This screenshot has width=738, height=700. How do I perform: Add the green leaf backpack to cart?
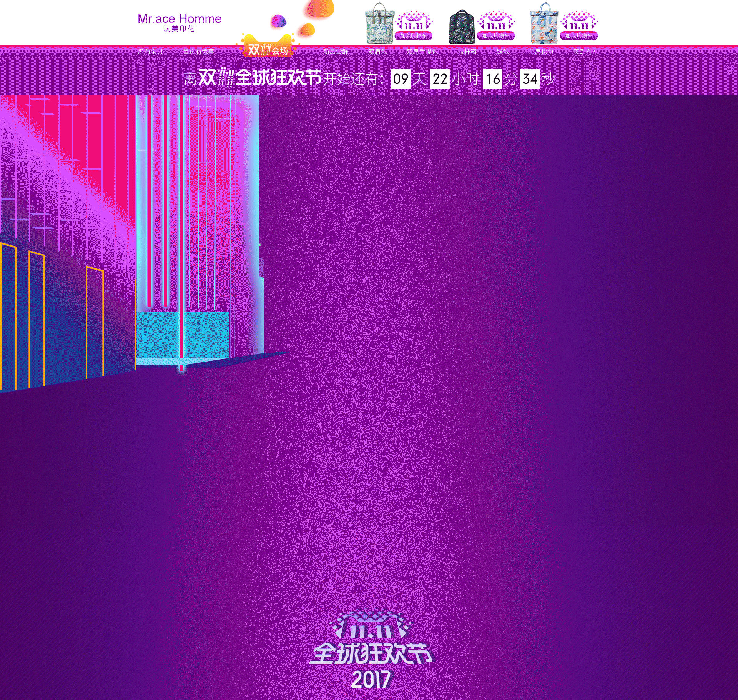(414, 36)
